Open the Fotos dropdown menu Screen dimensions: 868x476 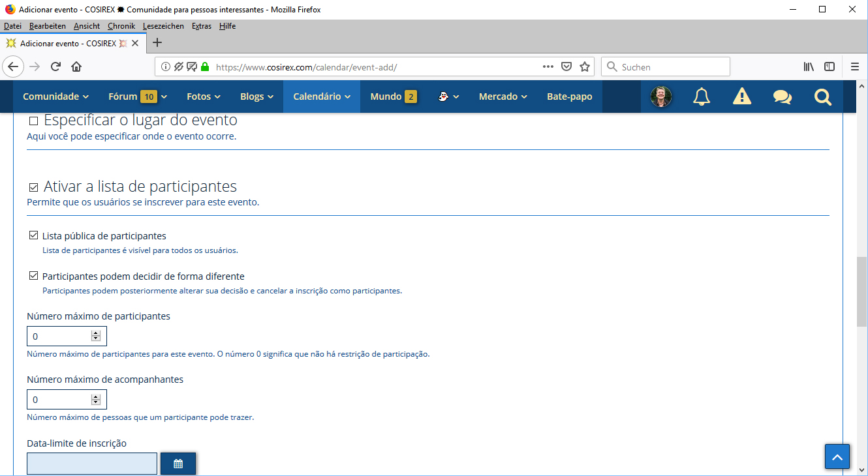204,97
